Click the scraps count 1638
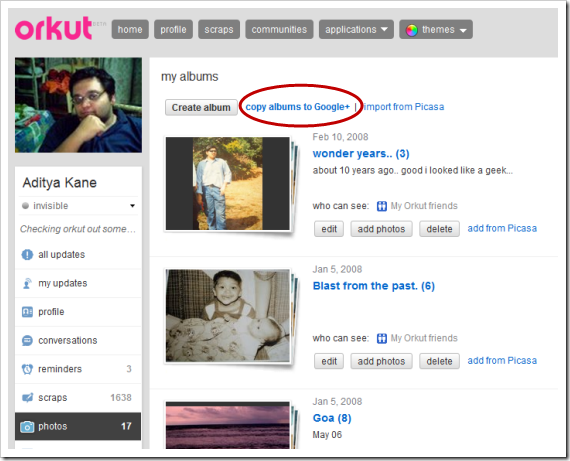 click(121, 398)
